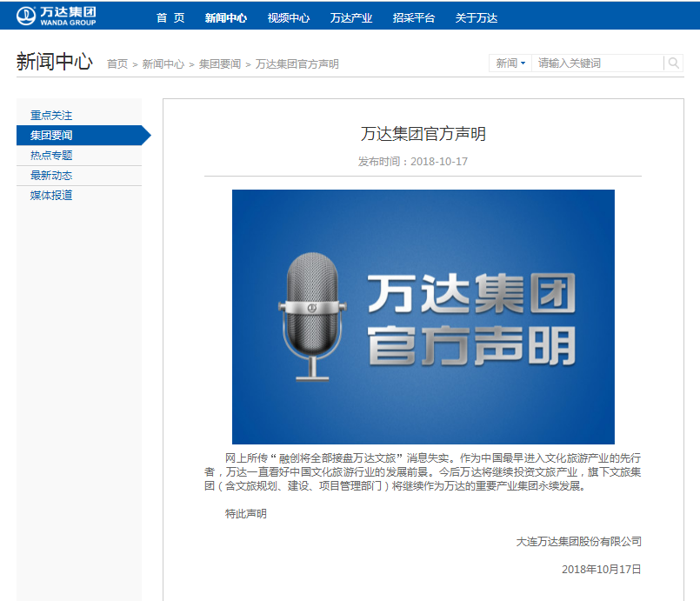Click the keyword search input field
The height and width of the screenshot is (601, 700).
click(x=598, y=63)
